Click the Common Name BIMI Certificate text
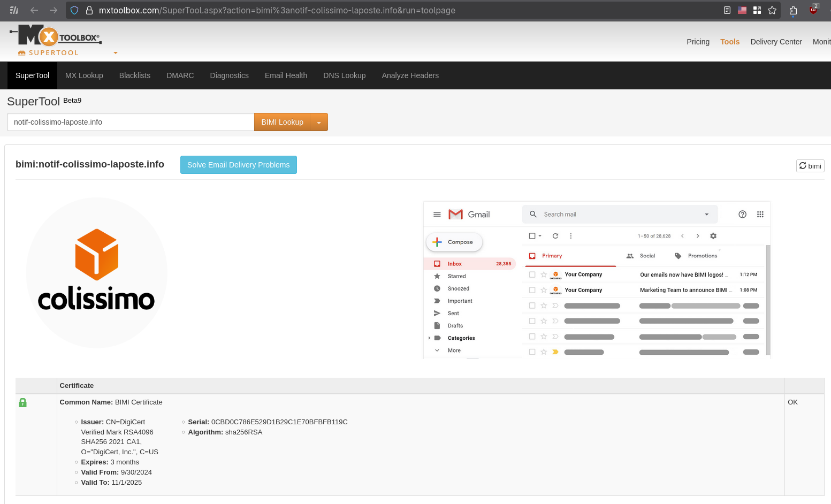The height and width of the screenshot is (504, 831). 111,402
